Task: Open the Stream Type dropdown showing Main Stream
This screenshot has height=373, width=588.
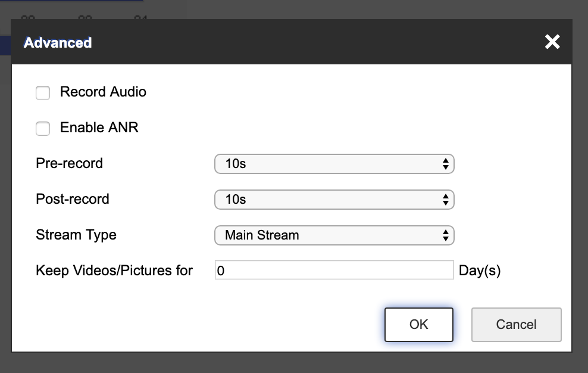Action: (x=333, y=235)
